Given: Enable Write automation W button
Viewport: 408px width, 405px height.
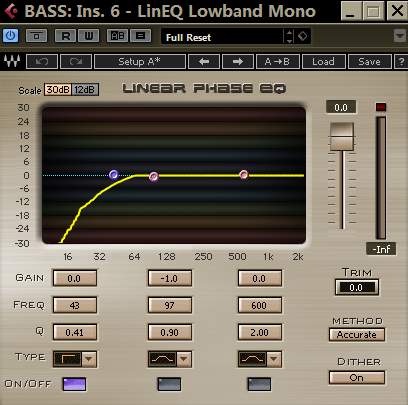Looking at the screenshot, I should coord(88,36).
